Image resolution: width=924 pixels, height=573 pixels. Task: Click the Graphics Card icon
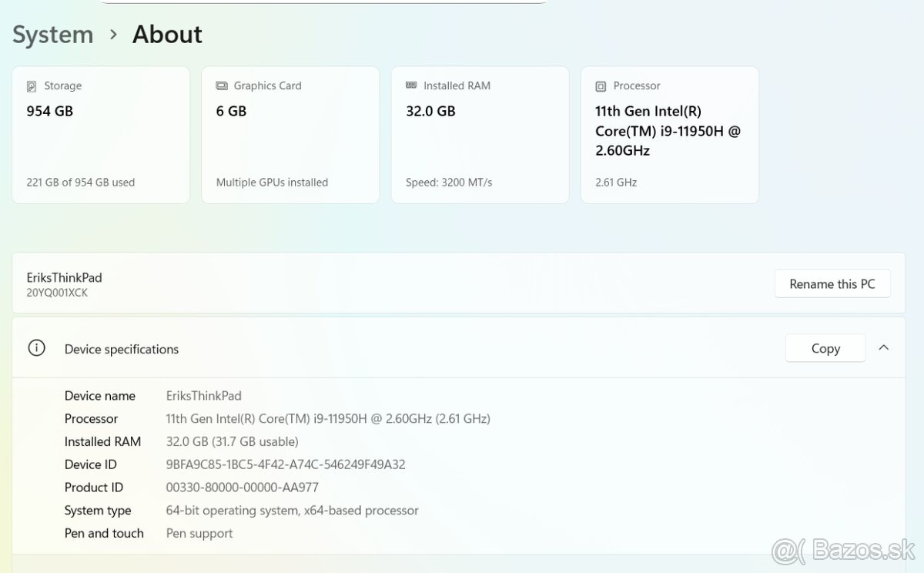(x=222, y=86)
